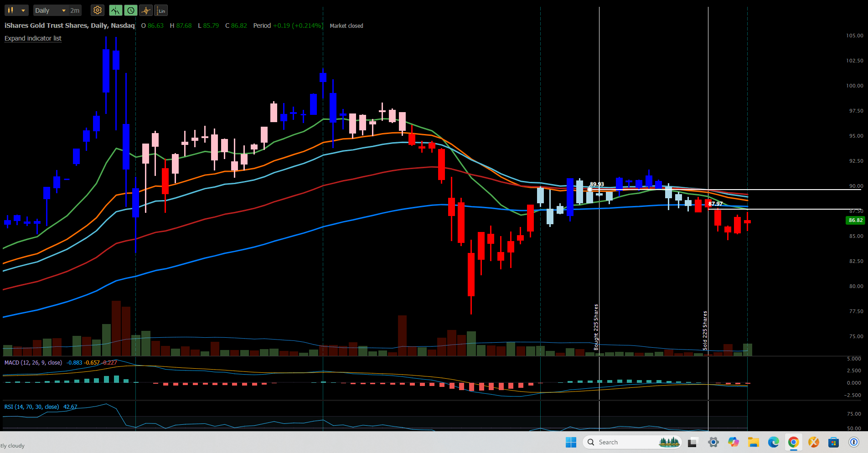Open the Windows Start menu

(x=571, y=442)
